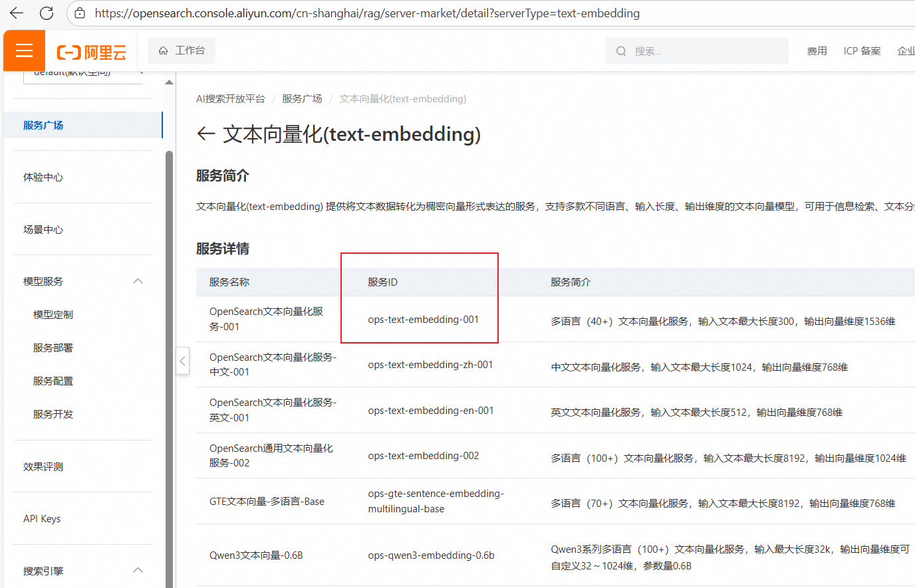Open 服务部署 submenu item

click(53, 347)
